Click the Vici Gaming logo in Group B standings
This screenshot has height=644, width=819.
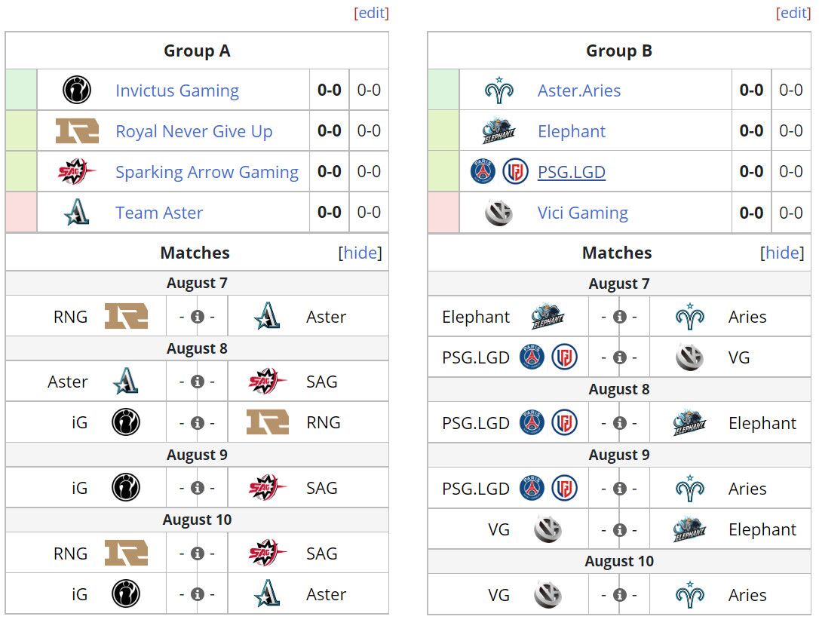(498, 213)
